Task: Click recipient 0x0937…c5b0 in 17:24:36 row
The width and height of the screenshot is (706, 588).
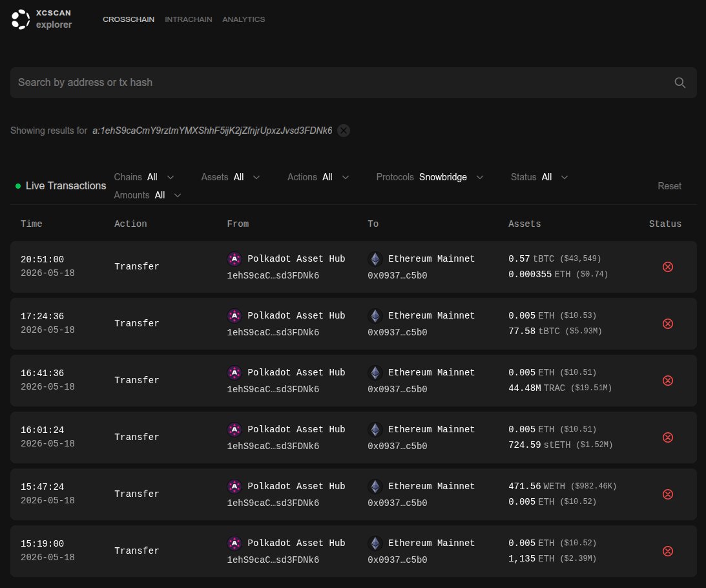Action: (x=397, y=332)
